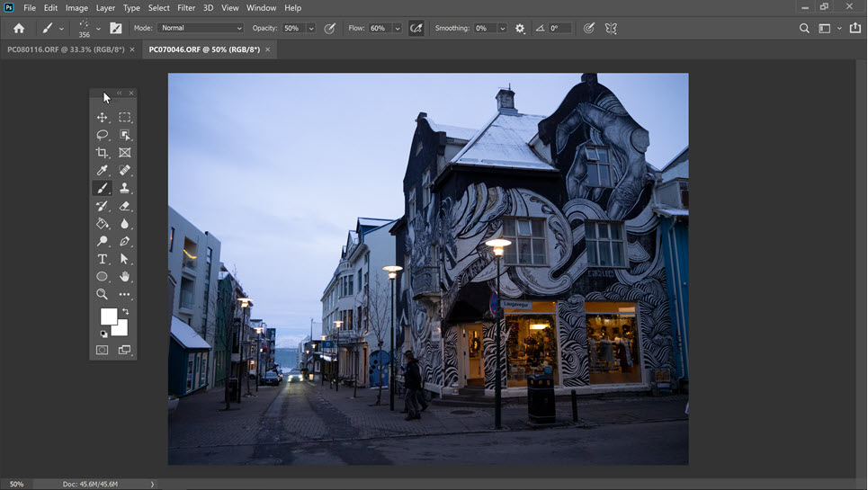Select the Horizontal Type tool

coord(103,259)
